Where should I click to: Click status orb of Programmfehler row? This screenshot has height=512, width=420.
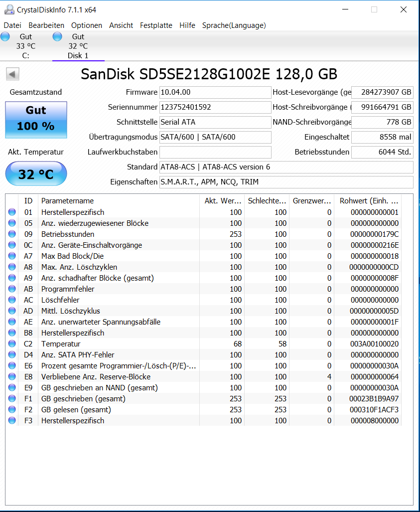[12, 289]
